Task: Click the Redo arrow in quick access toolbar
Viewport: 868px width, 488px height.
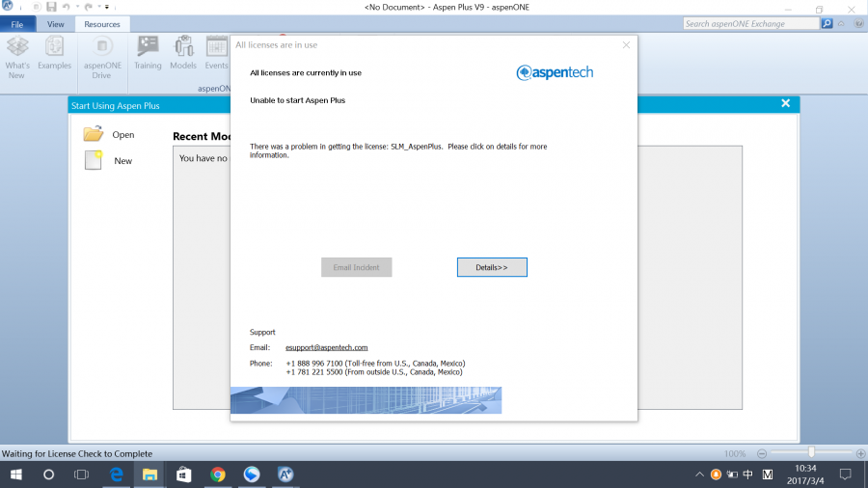Action: 88,7
